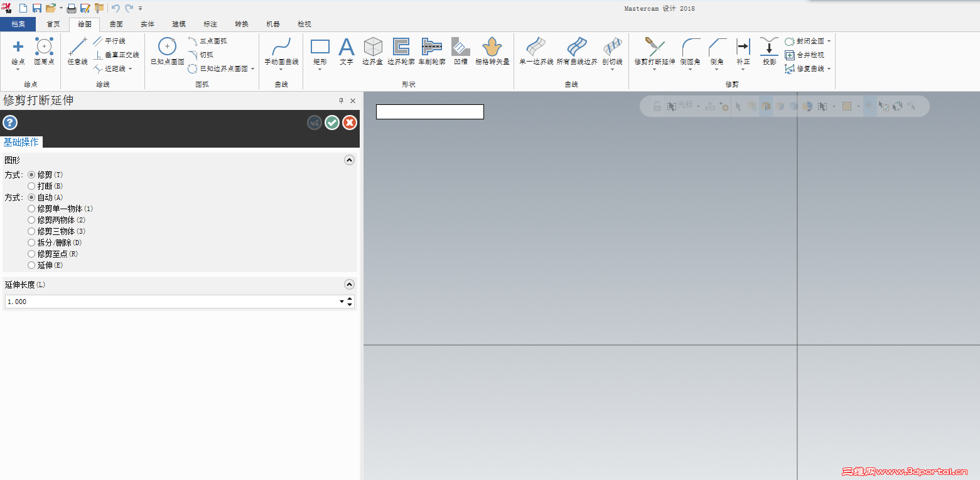This screenshot has height=480, width=980.
Task: Select the 矩形 rectangle tool
Action: point(320,50)
